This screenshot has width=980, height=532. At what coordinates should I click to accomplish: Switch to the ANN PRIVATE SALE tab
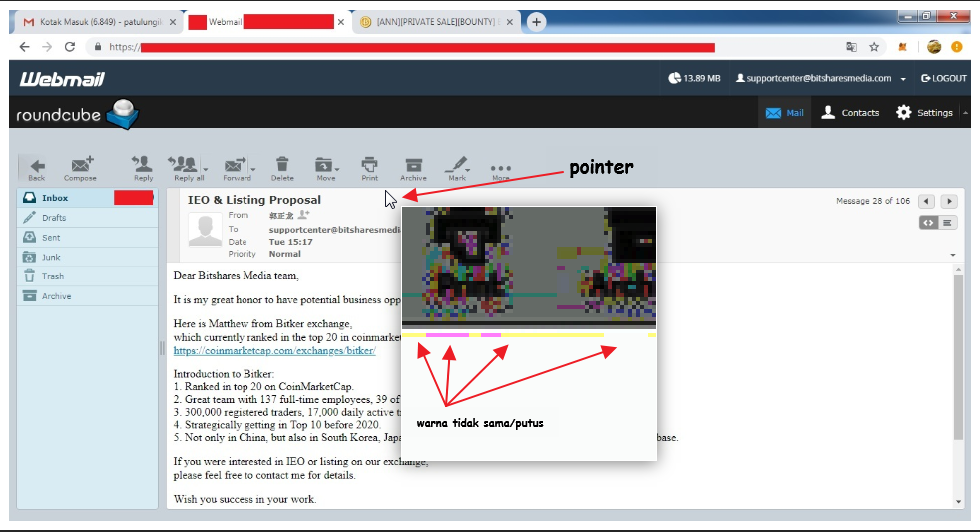click(x=436, y=22)
